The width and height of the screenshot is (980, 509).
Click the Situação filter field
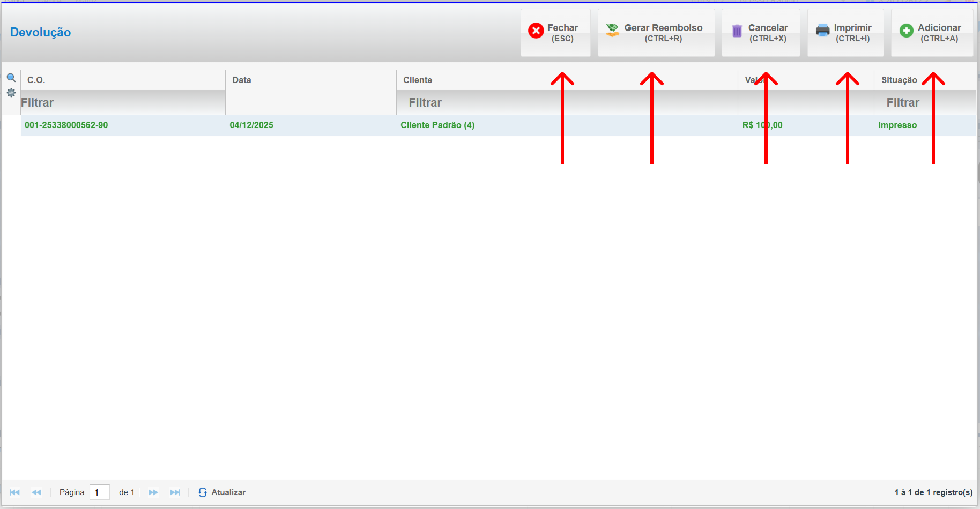[x=924, y=102]
